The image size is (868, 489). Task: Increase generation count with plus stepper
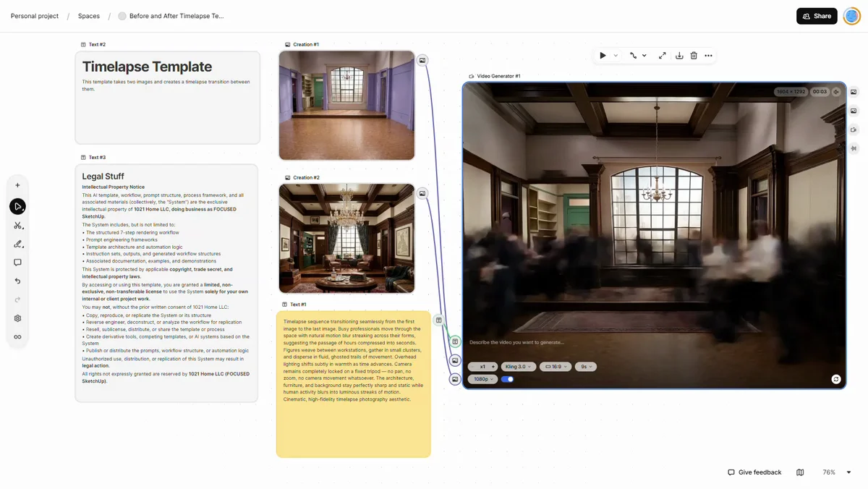493,367
